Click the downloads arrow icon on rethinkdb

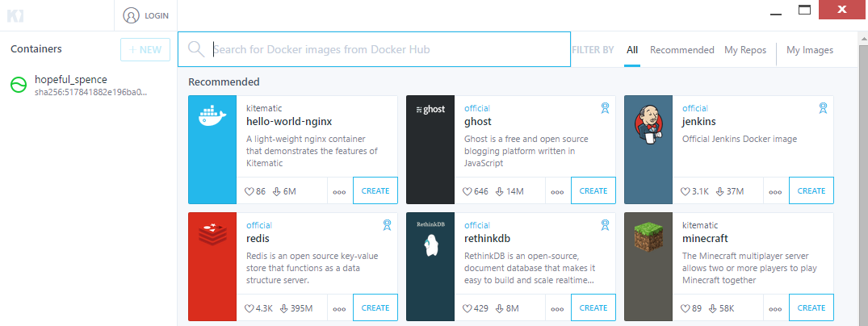(499, 308)
